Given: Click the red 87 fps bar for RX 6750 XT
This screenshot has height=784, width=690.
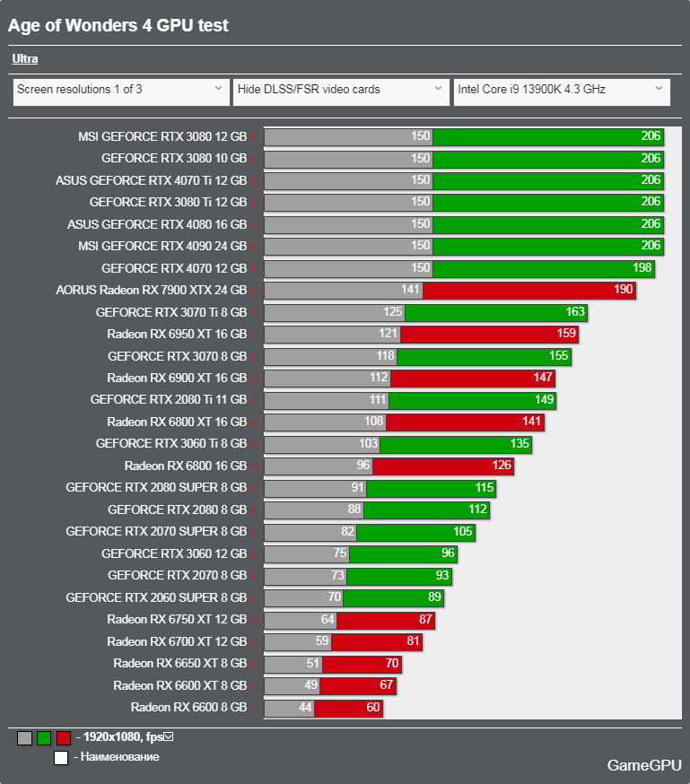Looking at the screenshot, I should pos(386,620).
